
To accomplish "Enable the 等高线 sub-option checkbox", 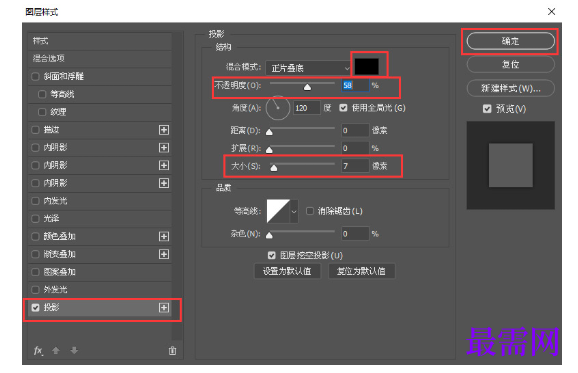I will 42,94.
